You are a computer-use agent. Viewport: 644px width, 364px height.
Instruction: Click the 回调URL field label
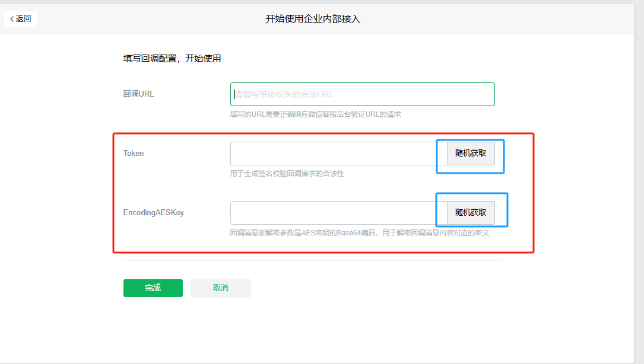(138, 94)
